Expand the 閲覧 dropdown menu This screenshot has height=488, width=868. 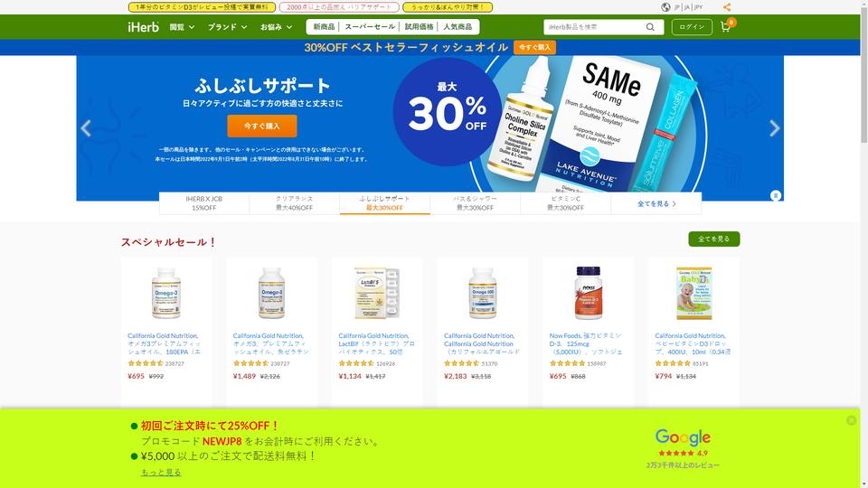pyautogui.click(x=182, y=26)
